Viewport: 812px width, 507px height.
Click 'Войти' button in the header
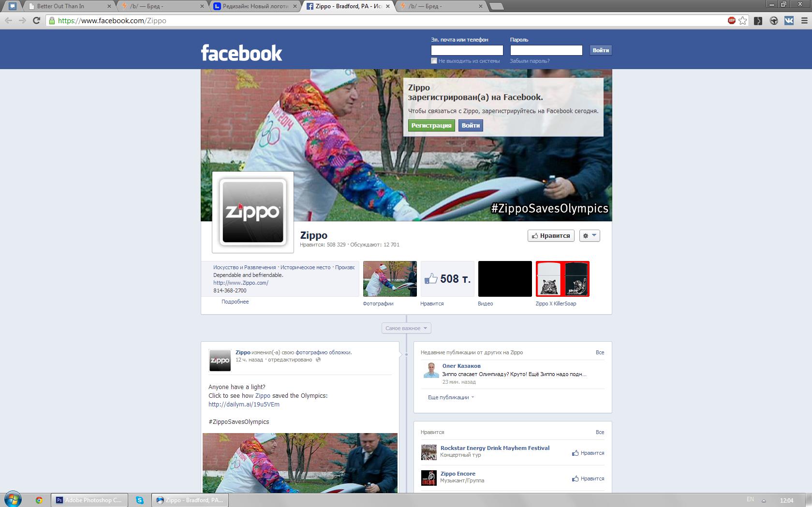601,50
